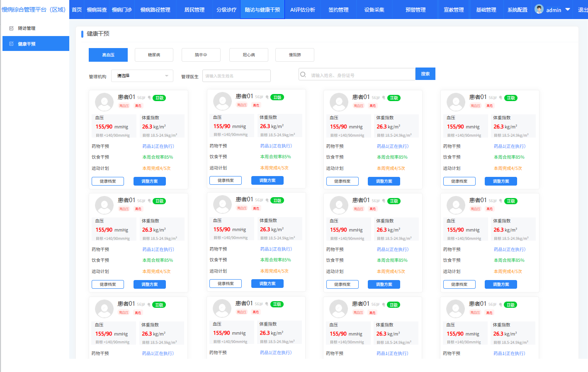Click the admin user avatar picture
Screen dimensions: 588x372
pyautogui.click(x=539, y=9)
